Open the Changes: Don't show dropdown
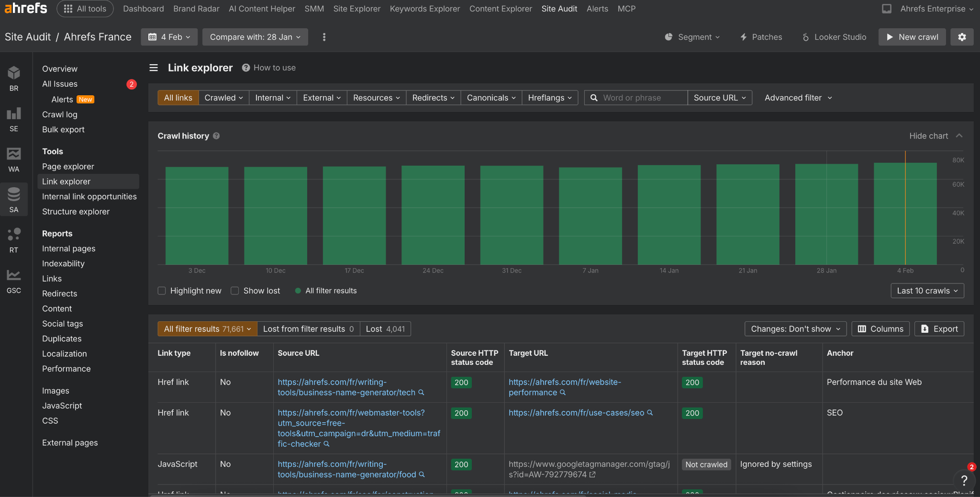The image size is (980, 497). click(x=795, y=329)
